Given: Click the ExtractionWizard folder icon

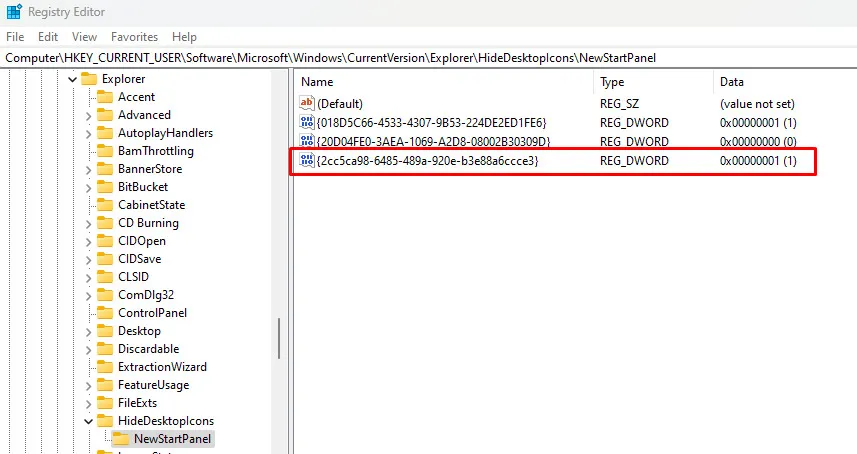Looking at the screenshot, I should pyautogui.click(x=105, y=368).
